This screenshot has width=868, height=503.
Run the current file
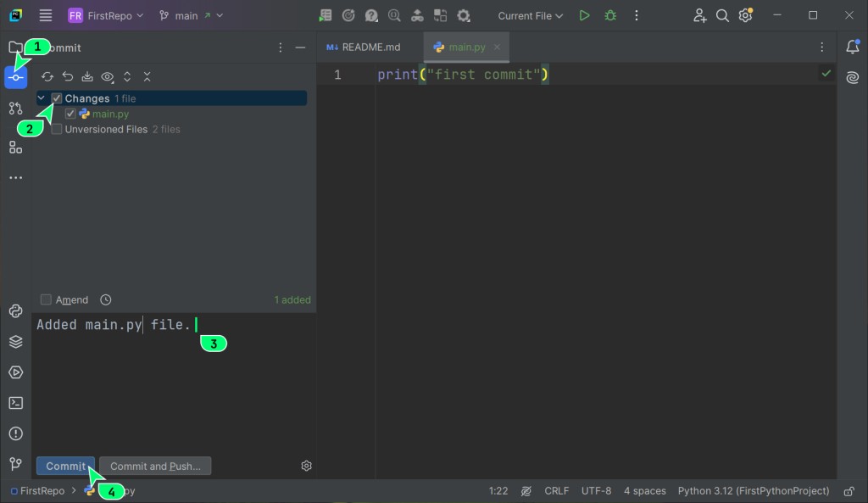click(x=584, y=15)
